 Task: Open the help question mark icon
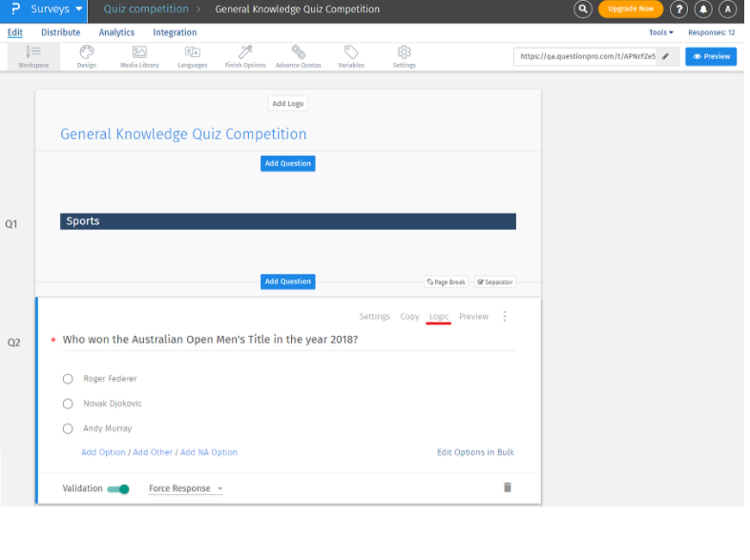(678, 10)
